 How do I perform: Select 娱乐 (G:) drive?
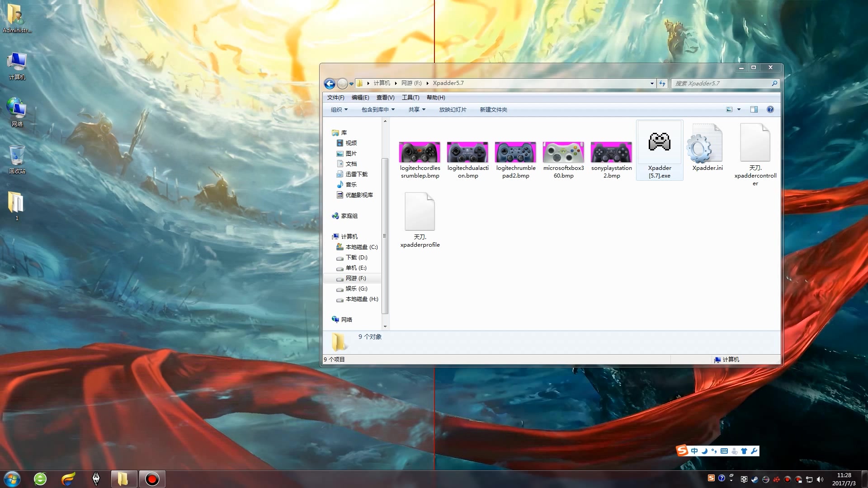pos(352,289)
